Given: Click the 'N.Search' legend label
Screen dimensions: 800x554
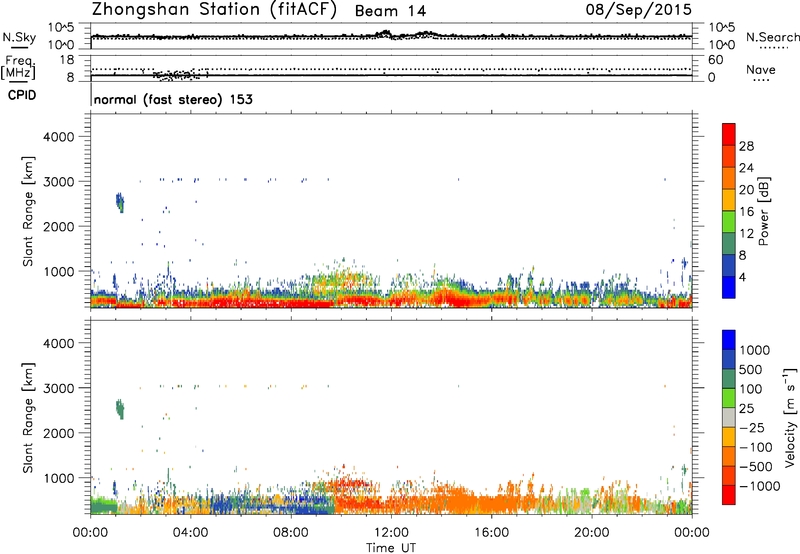Looking at the screenshot, I should [772, 37].
